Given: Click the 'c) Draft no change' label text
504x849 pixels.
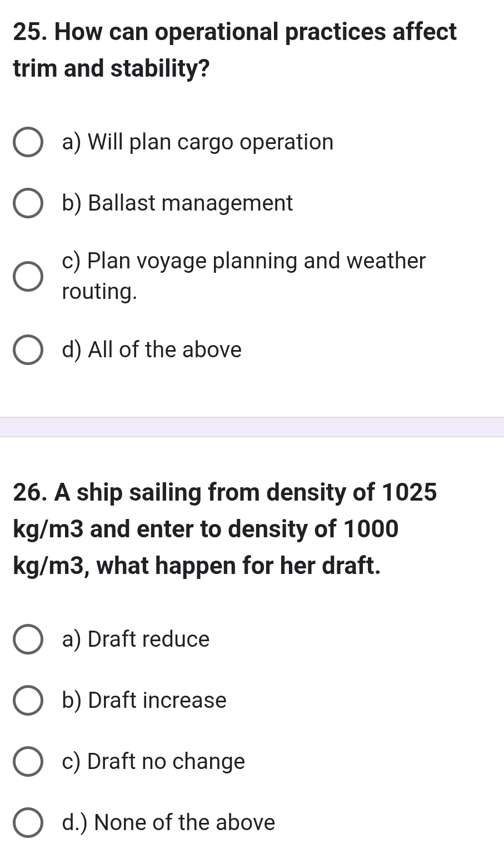Looking at the screenshot, I should 153,761.
